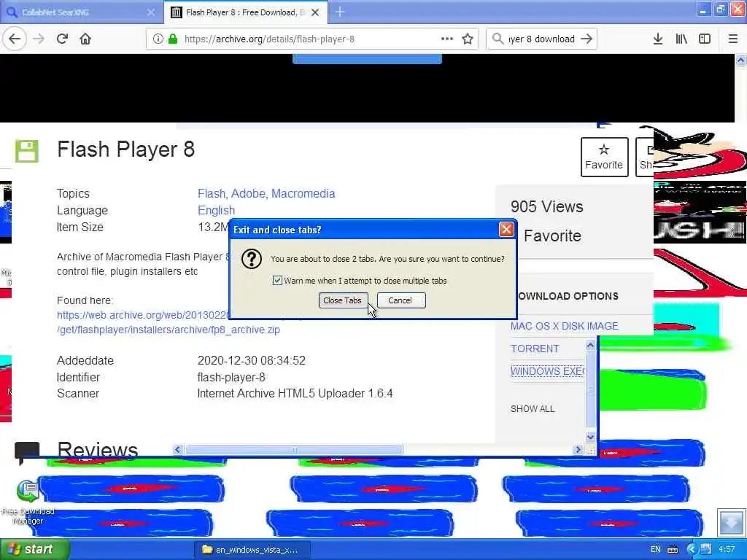Close the Flash Player 8 tab
747x560 pixels.
click(x=315, y=12)
